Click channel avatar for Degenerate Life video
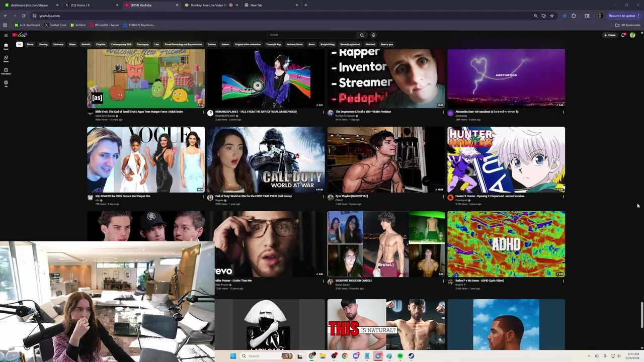Viewport: 644px width, 362px height. point(330,113)
